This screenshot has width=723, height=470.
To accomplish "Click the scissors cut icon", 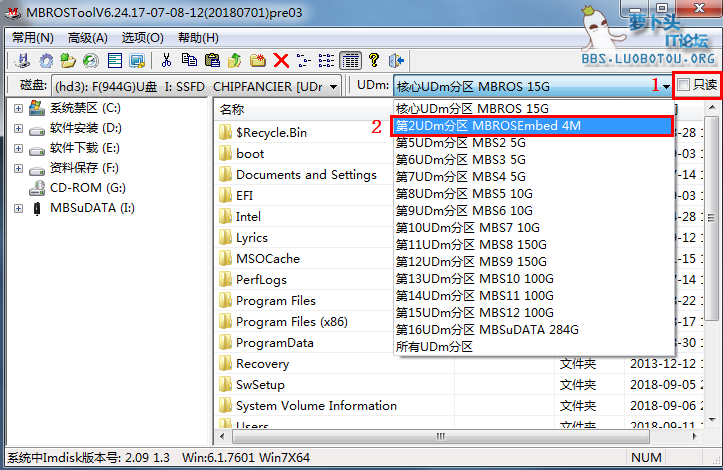I will click(x=166, y=60).
